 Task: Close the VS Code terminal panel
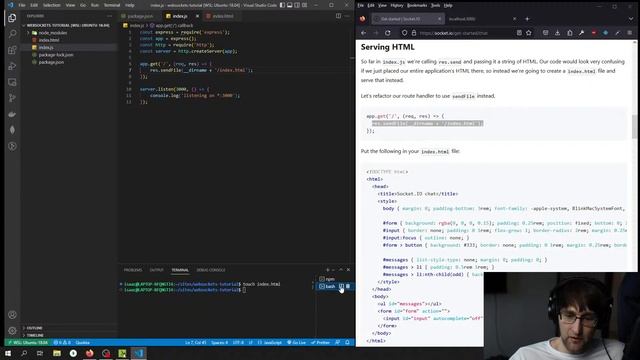pos(348,270)
